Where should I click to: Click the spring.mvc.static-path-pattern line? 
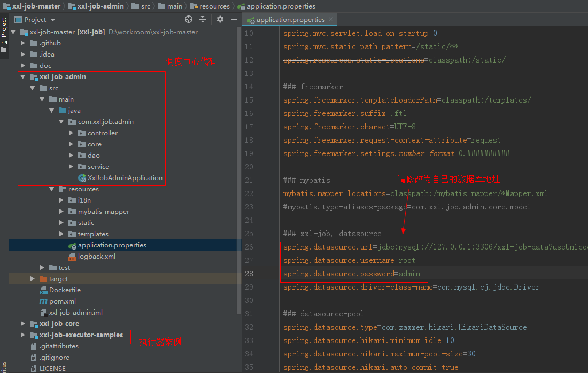370,47
